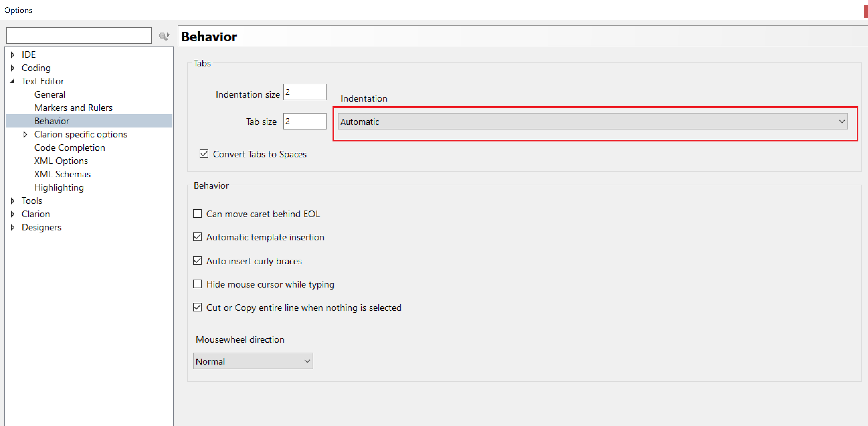
Task: Expand Clarion specific options node
Action: 25,134
